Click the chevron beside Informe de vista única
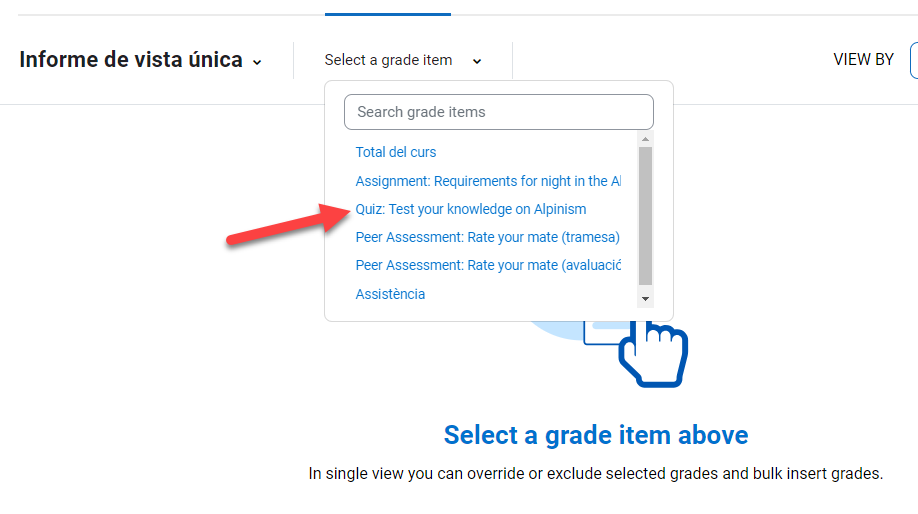 [x=257, y=62]
